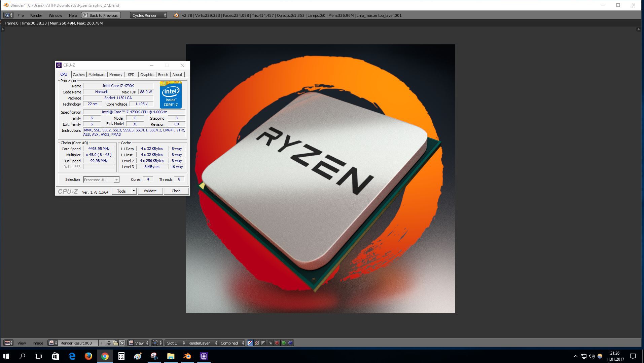This screenshot has width=644, height=363.
Task: Switch to CPU-Z taskbar icon
Action: click(x=204, y=356)
